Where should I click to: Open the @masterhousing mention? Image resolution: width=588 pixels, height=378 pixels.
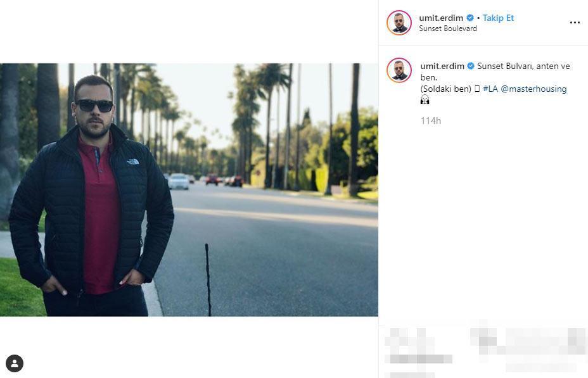[534, 89]
